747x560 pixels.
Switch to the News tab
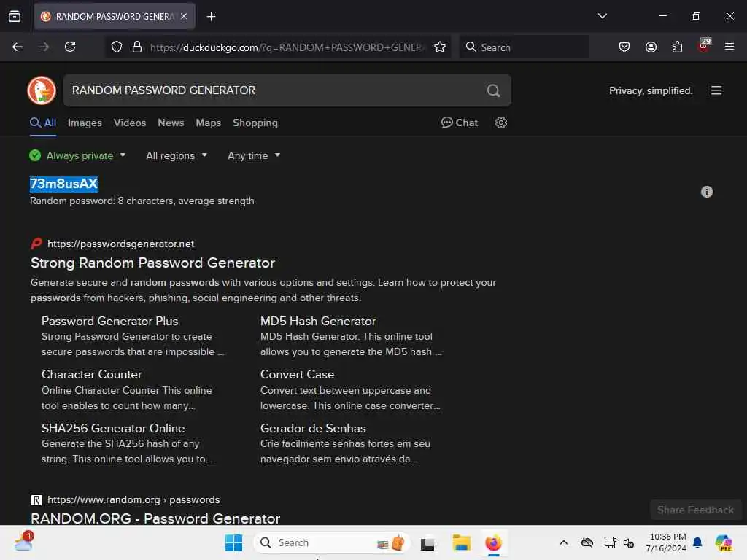(171, 122)
